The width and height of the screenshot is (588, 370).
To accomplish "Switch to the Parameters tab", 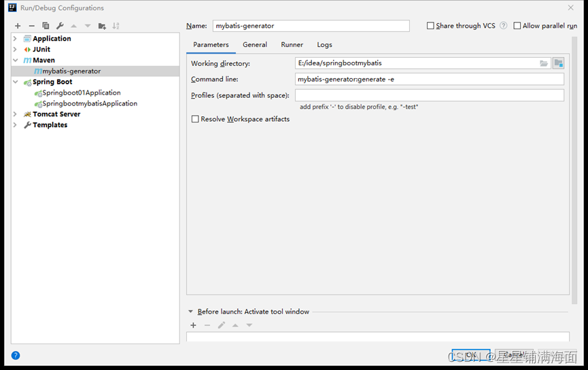I will point(211,45).
